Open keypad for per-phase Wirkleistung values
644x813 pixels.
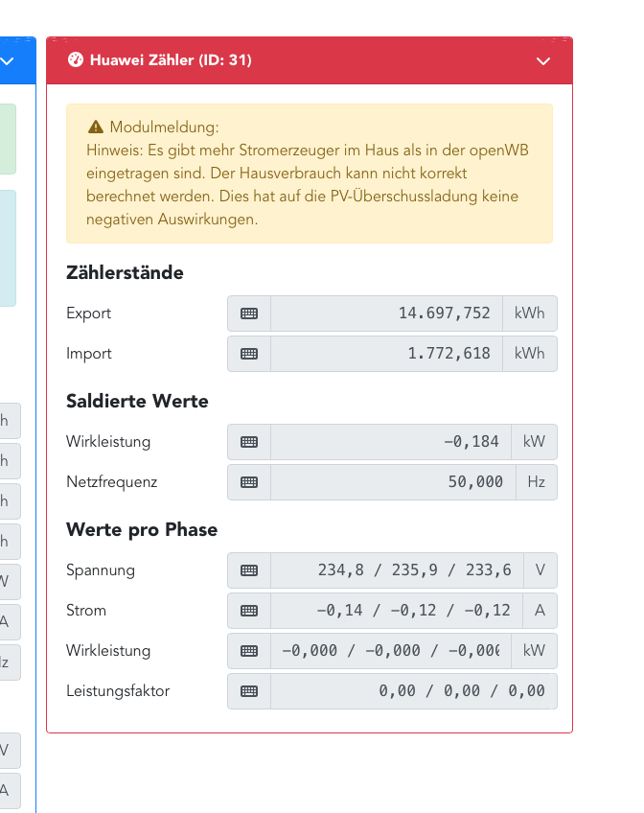(x=248, y=651)
